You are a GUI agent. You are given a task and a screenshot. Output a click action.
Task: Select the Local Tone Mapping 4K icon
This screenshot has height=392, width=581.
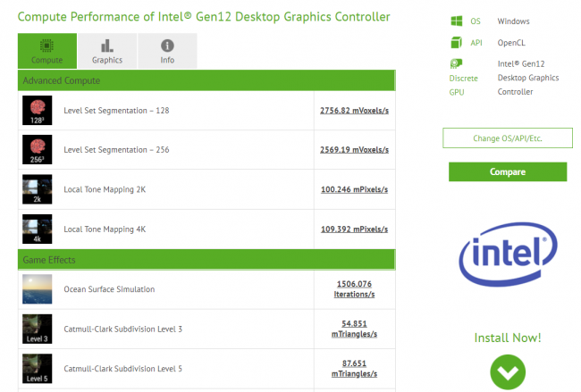[38, 229]
